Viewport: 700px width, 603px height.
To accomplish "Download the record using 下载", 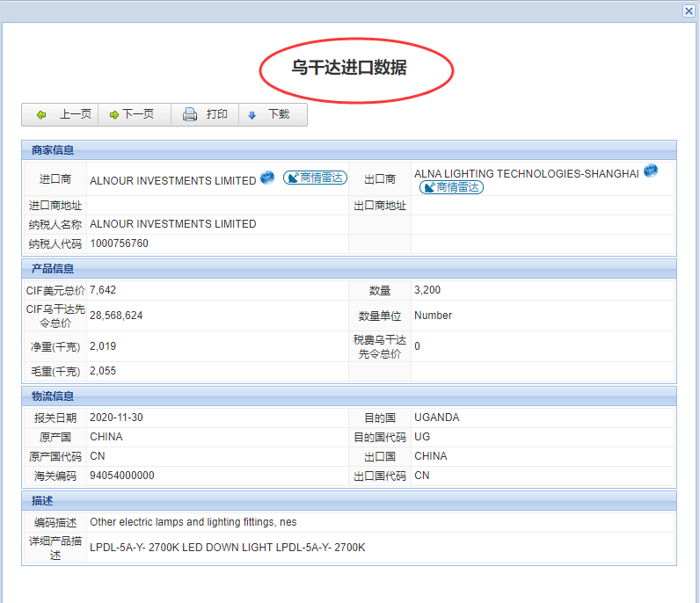I will (x=269, y=115).
